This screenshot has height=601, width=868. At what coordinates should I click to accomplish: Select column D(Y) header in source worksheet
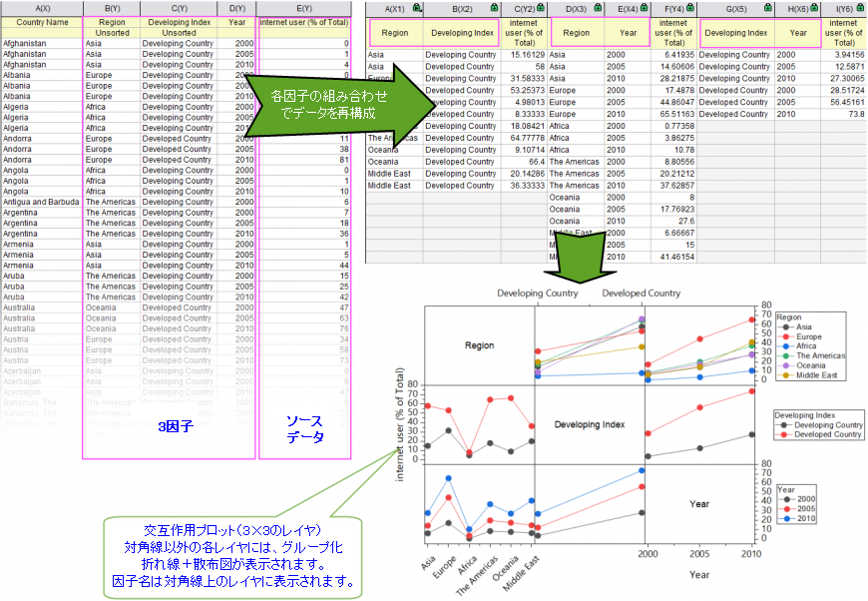coord(236,8)
